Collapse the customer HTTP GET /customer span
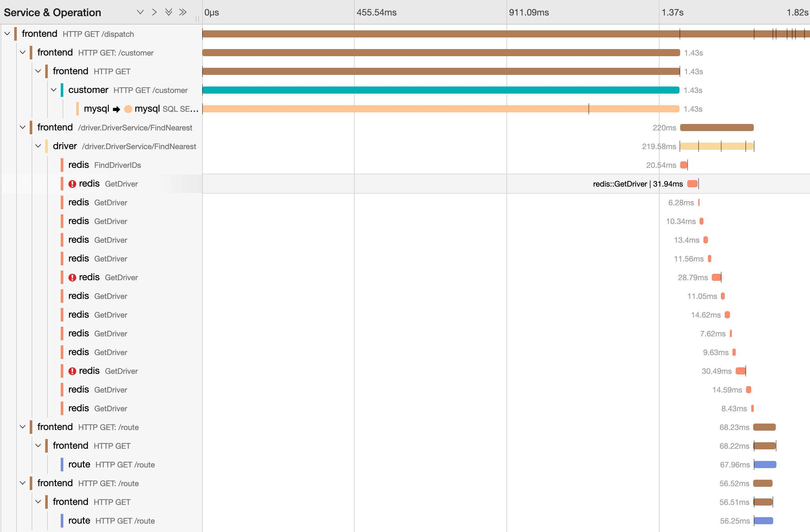This screenshot has width=810, height=532. pos(53,90)
